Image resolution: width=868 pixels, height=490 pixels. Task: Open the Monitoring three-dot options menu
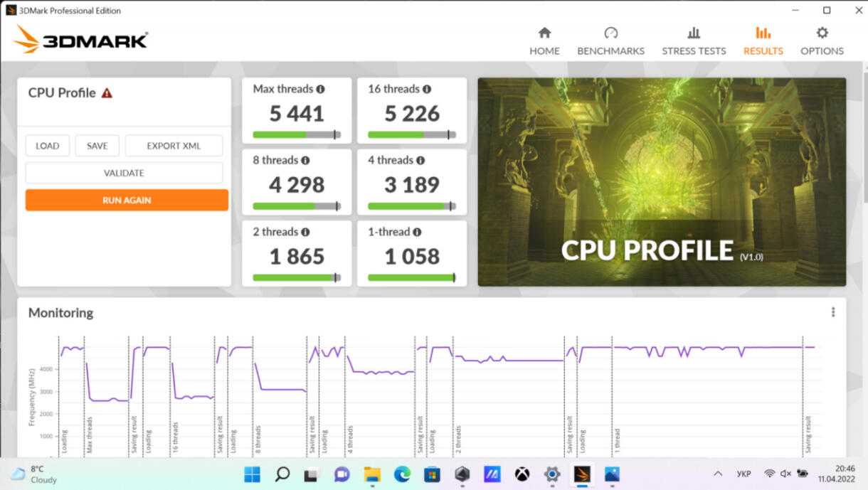[832, 312]
